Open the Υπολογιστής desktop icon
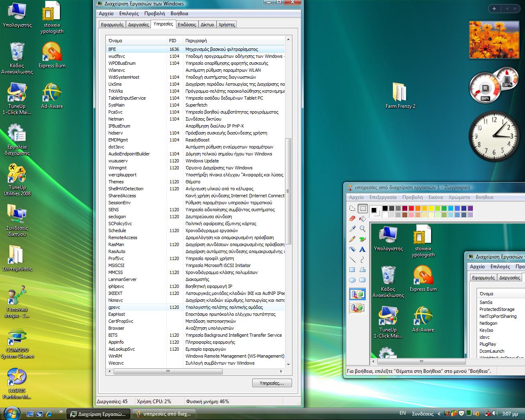This screenshot has width=525, height=420. point(17,15)
